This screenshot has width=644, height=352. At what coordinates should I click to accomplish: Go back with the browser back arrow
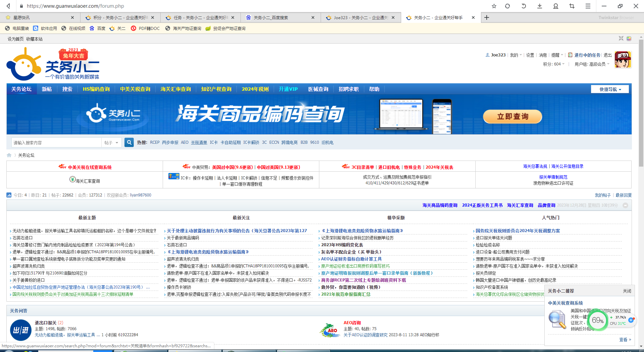coord(8,6)
